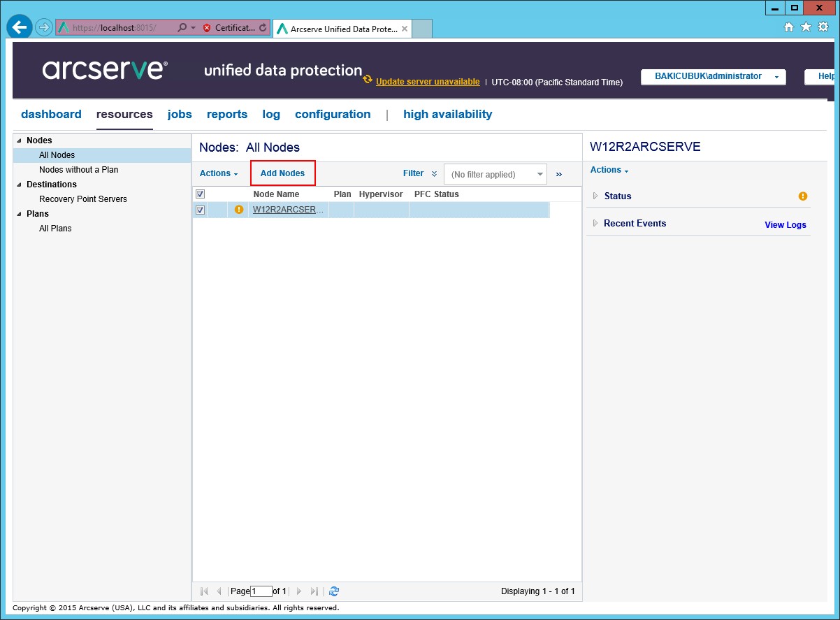Expand the Status section
Image resolution: width=840 pixels, height=620 pixels.
tap(595, 196)
